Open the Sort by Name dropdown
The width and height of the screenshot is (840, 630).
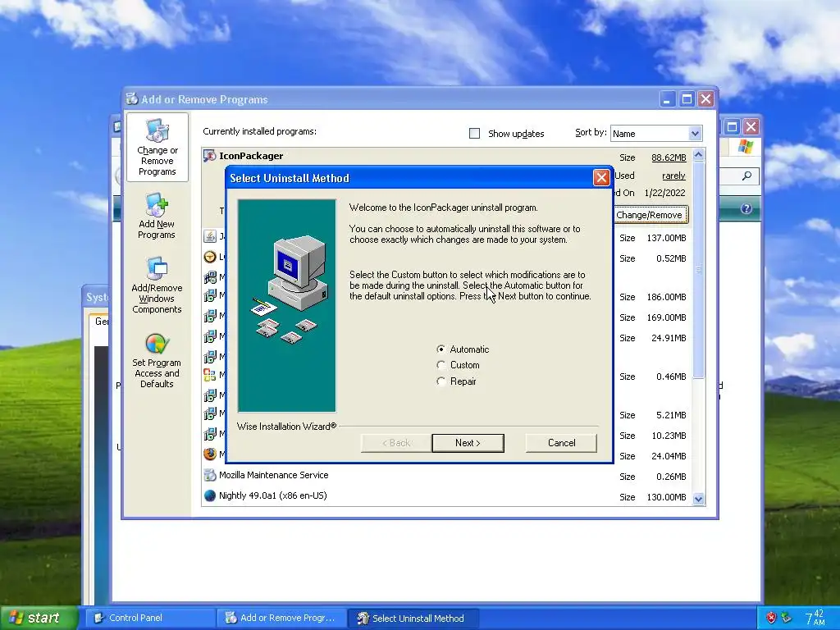[x=694, y=134]
